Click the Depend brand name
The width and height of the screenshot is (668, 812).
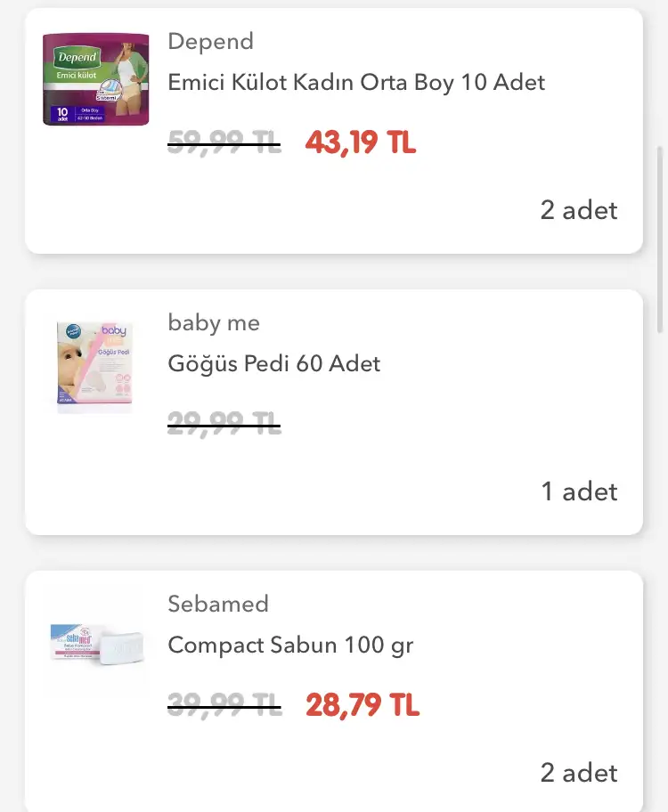click(x=211, y=42)
